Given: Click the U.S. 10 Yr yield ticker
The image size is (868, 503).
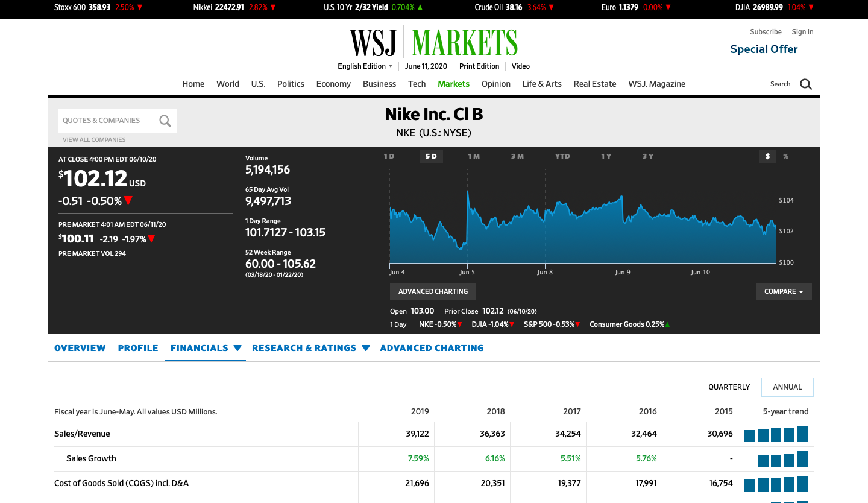Looking at the screenshot, I should [x=373, y=8].
